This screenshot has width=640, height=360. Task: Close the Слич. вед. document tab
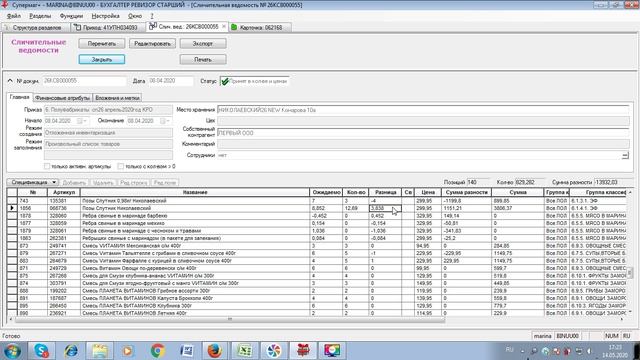[x=224, y=27]
